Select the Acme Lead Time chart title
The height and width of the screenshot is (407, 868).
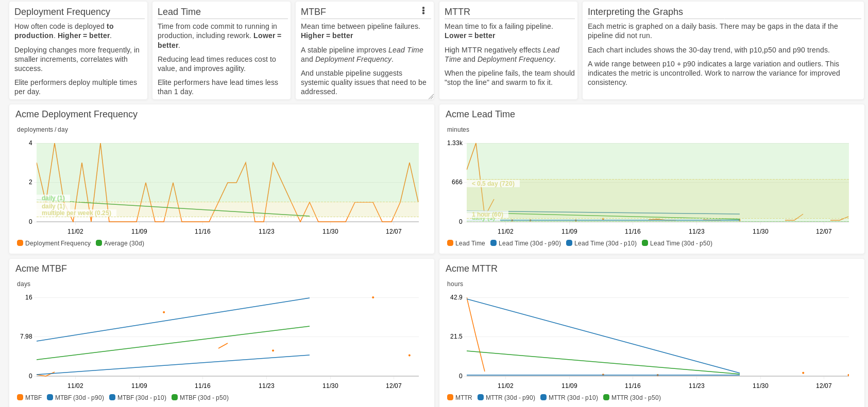(x=480, y=114)
